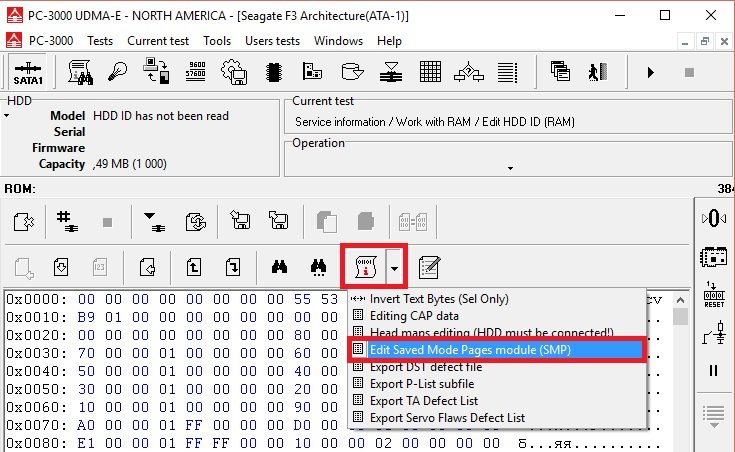Image resolution: width=735 pixels, height=452 pixels.
Task: Choose Export Servo Flaws Defect List
Action: point(447,417)
